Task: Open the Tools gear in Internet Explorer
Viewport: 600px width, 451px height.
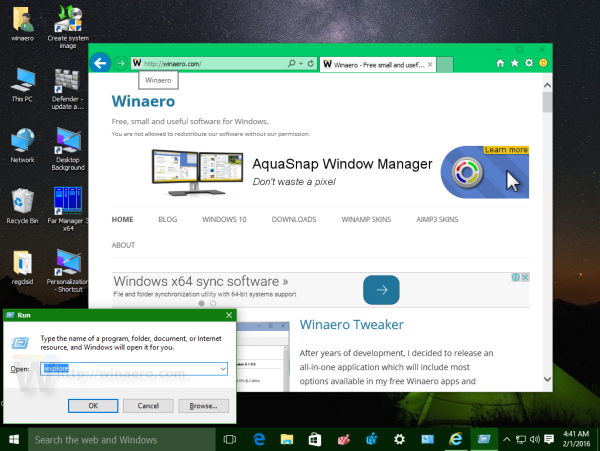Action: pos(529,63)
